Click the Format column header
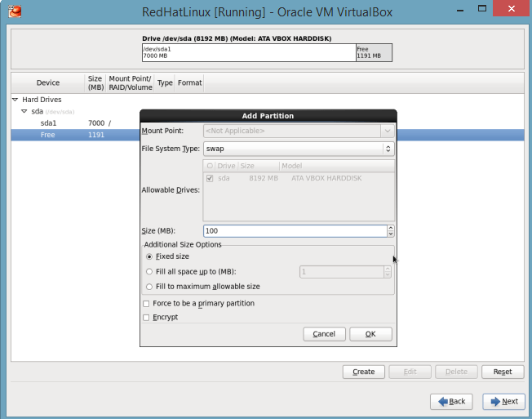 [189, 82]
